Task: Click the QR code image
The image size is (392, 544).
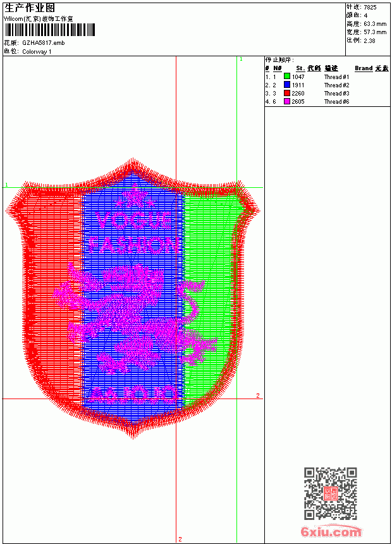Action: [x=330, y=493]
